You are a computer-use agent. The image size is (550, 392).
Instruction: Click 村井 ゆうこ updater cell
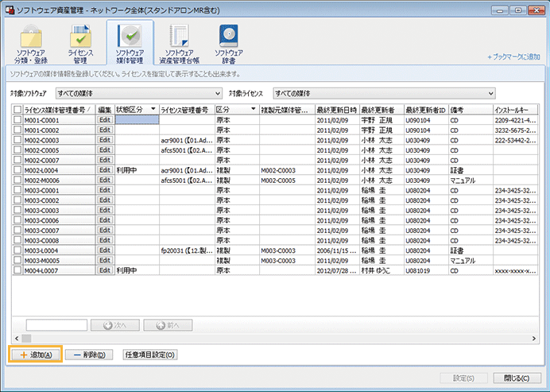tap(382, 270)
